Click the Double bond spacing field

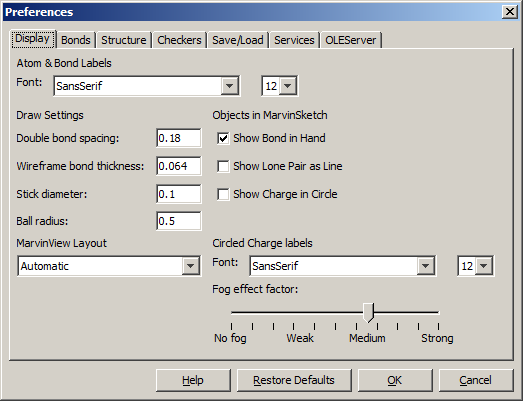click(x=179, y=138)
